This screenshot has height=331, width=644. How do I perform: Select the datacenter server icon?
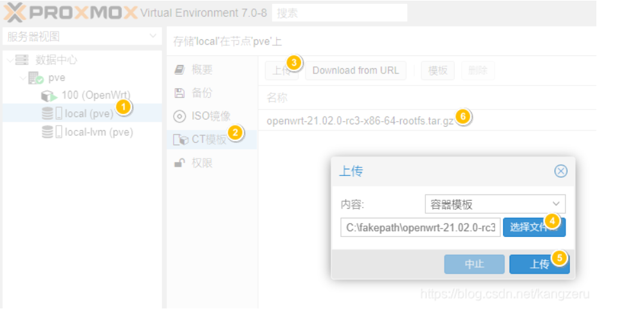[22, 60]
